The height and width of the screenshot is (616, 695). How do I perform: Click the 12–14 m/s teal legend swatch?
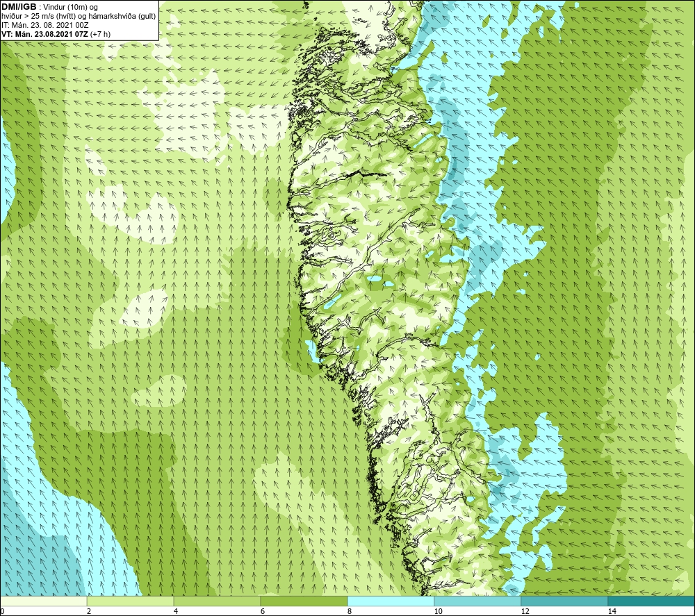pos(564,601)
